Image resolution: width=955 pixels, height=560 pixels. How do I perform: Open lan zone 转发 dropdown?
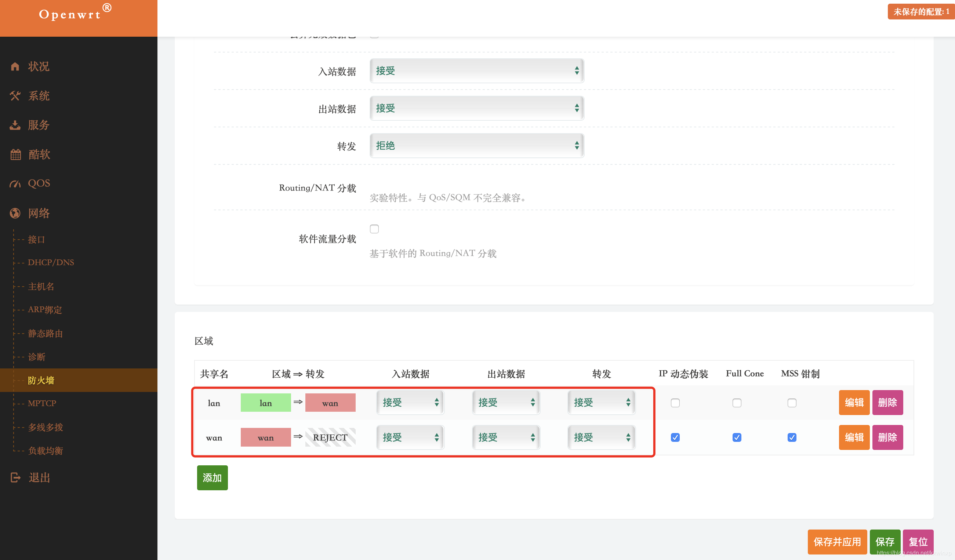tap(602, 403)
